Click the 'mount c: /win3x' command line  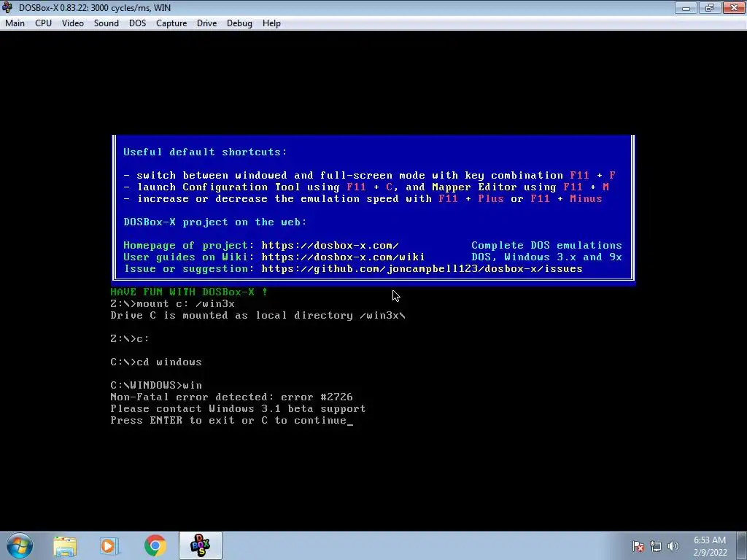(172, 304)
